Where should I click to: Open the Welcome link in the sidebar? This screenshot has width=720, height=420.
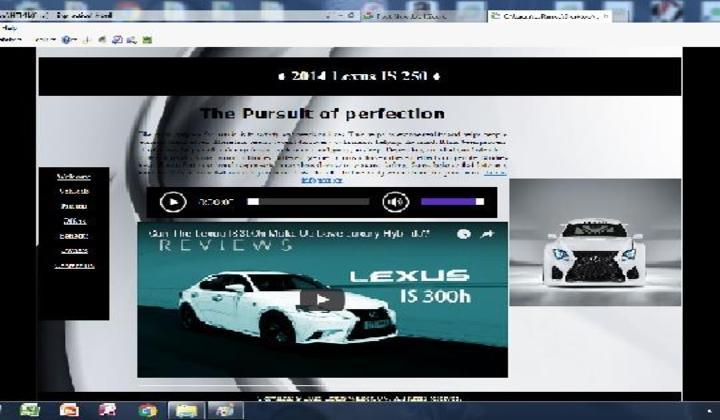(x=74, y=177)
